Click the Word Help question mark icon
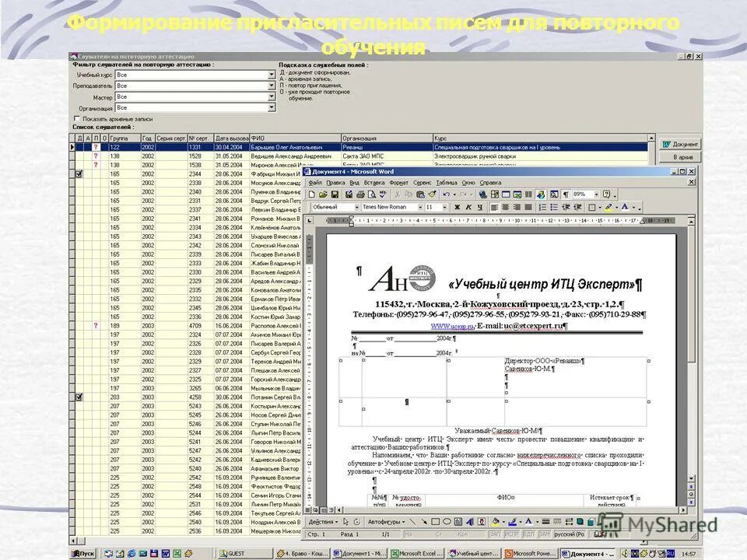The width and height of the screenshot is (747, 560). 606,194
